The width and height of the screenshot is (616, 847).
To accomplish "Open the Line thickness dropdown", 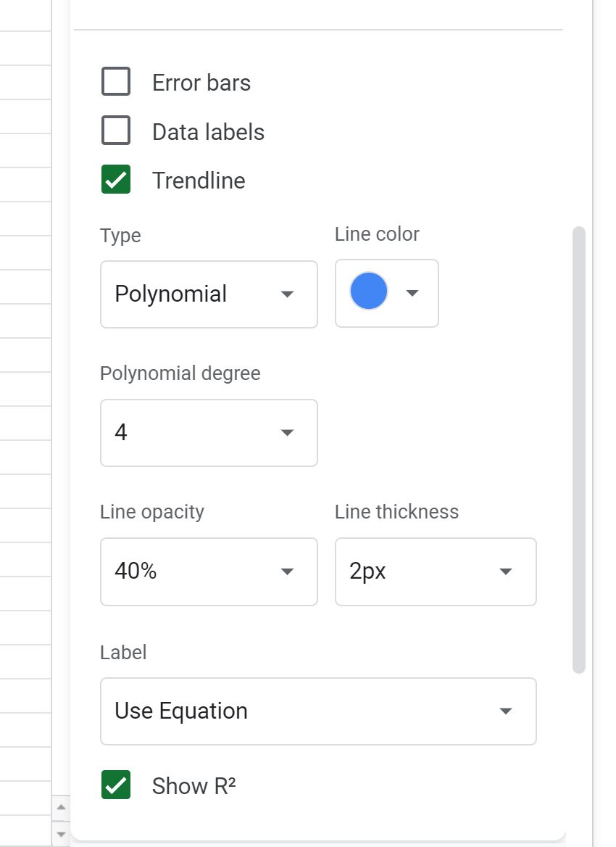I will [436, 571].
